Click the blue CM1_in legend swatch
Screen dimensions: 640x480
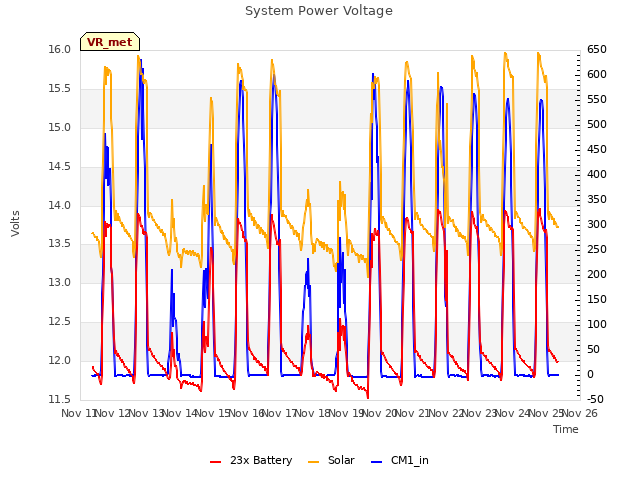[x=376, y=462]
